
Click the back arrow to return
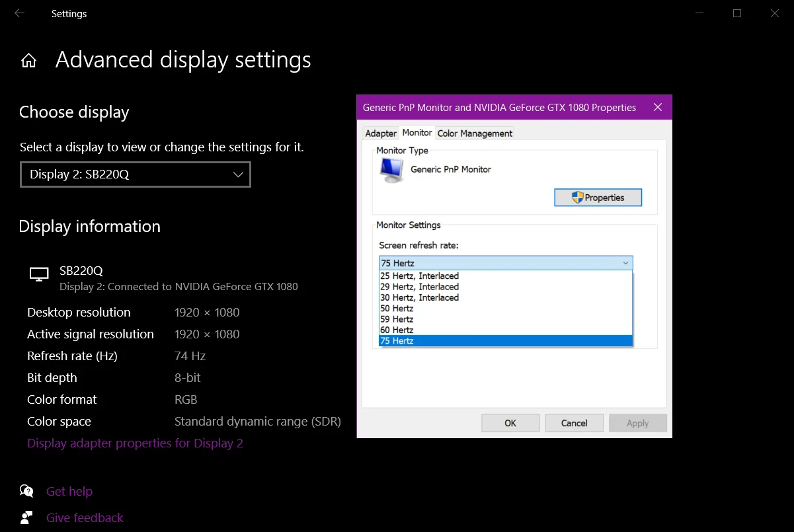click(19, 13)
